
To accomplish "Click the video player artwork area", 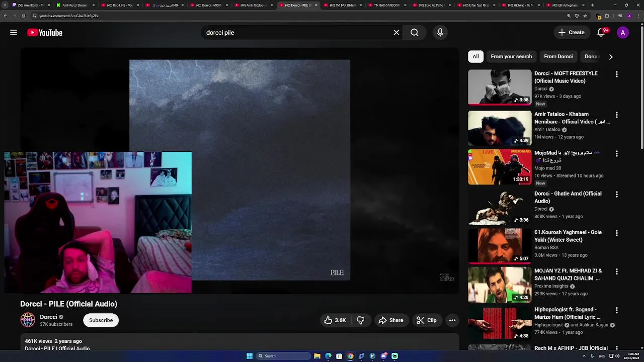I will pyautogui.click(x=239, y=170).
